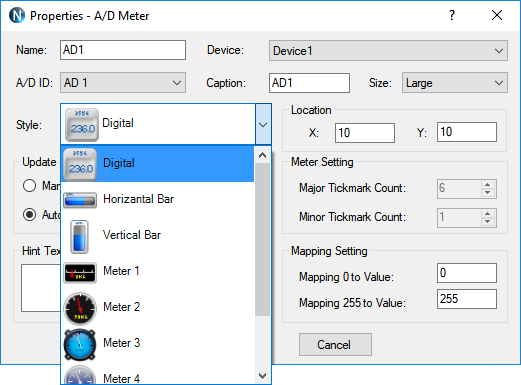Select the Manual update radio button
The height and width of the screenshot is (385, 521).
coord(29,185)
